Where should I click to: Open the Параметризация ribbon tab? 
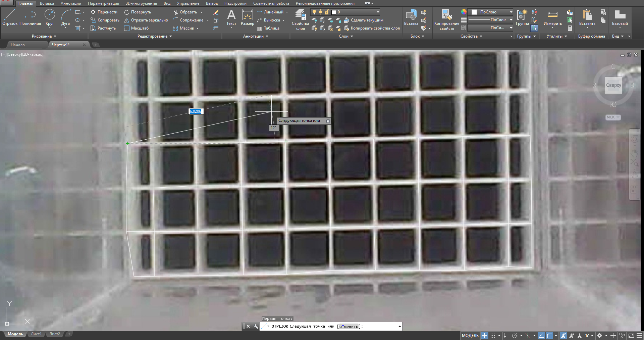(x=103, y=3)
